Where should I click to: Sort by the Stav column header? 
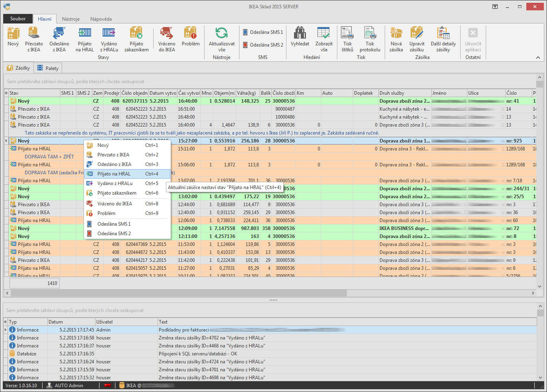pyautogui.click(x=34, y=93)
